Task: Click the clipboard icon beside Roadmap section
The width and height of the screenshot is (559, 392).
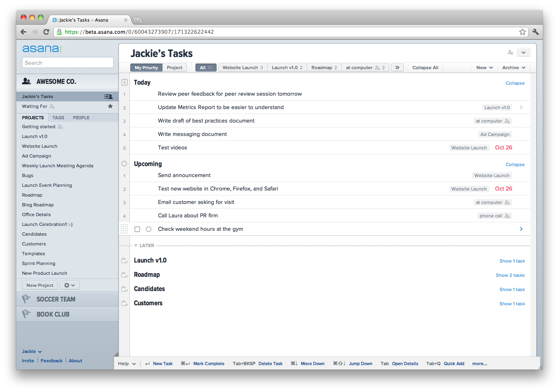Action: (125, 275)
